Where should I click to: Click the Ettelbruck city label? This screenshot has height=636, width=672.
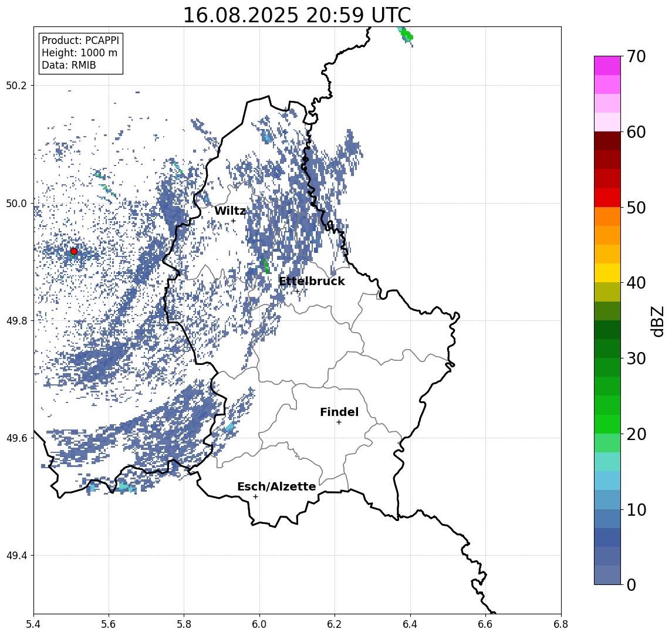[312, 281]
